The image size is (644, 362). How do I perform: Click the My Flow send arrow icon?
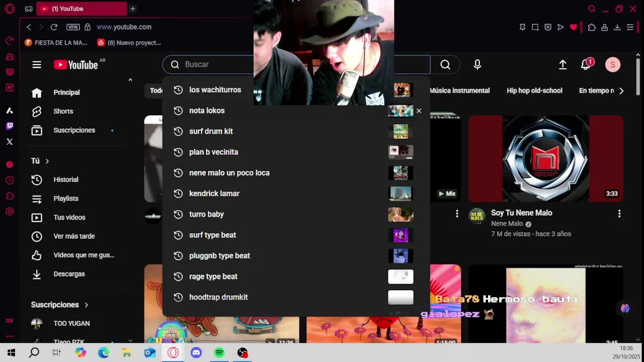pyautogui.click(x=560, y=27)
